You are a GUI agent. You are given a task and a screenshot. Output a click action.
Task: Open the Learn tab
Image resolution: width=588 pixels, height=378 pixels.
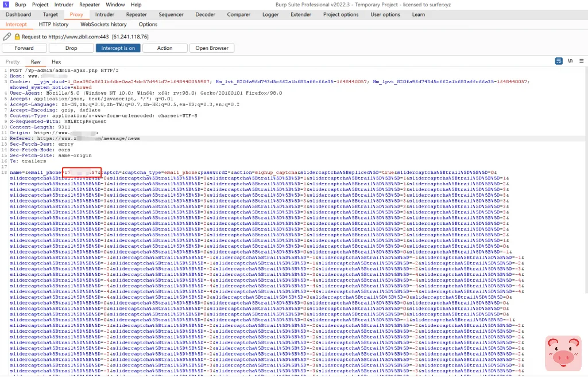pyautogui.click(x=419, y=14)
